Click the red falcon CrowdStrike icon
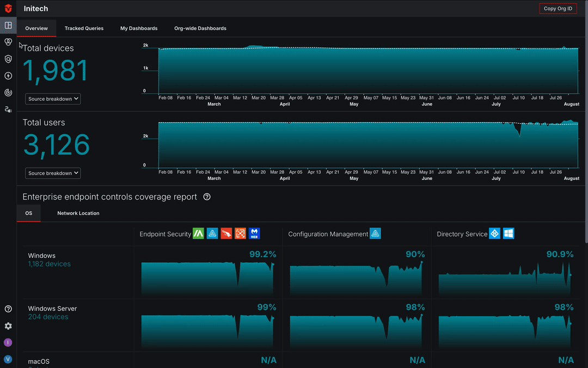The height and width of the screenshot is (368, 588). (x=226, y=233)
